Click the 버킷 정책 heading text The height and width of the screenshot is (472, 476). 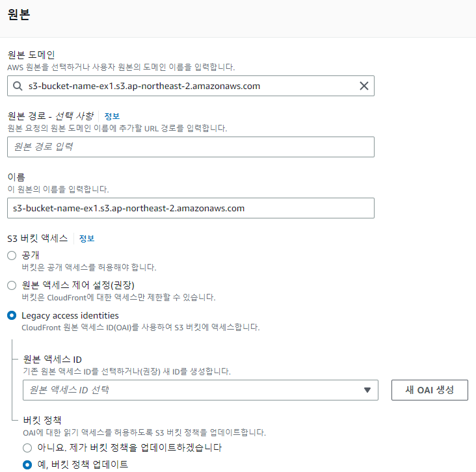tap(42, 421)
